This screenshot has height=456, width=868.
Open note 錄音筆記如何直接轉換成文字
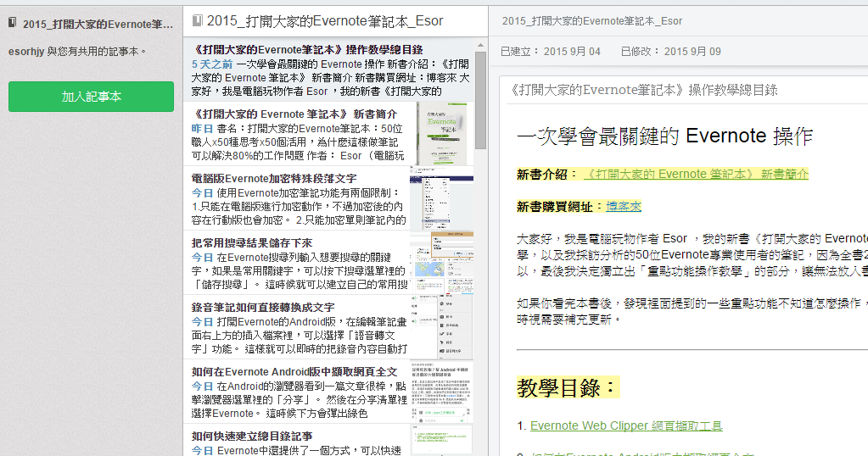click(329, 327)
